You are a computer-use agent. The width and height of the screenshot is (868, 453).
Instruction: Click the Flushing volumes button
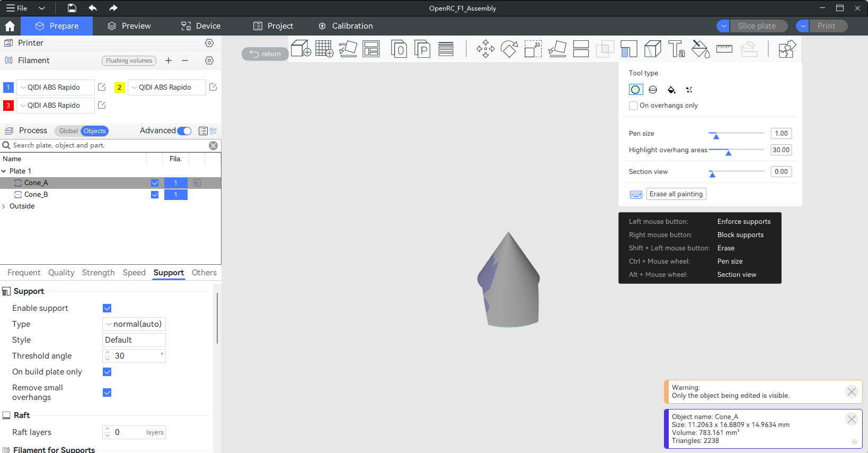point(129,60)
